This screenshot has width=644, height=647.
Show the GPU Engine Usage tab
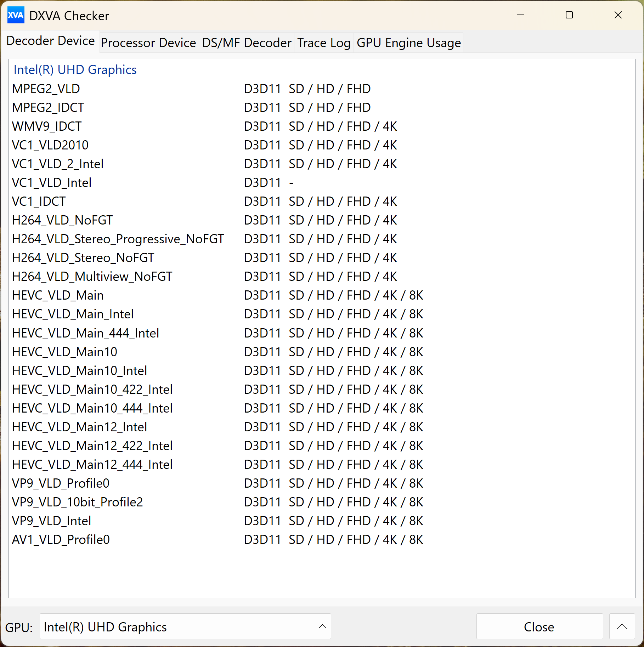(408, 42)
